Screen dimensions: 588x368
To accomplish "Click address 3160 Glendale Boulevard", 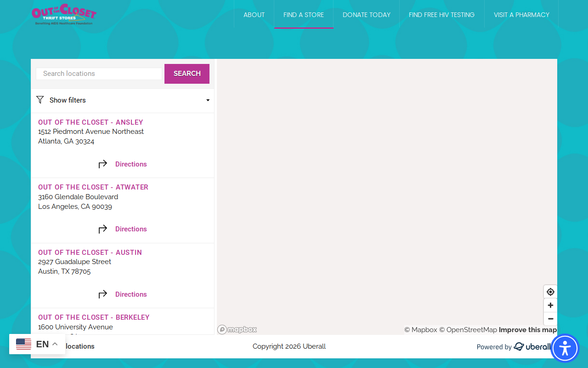I will pos(78,197).
